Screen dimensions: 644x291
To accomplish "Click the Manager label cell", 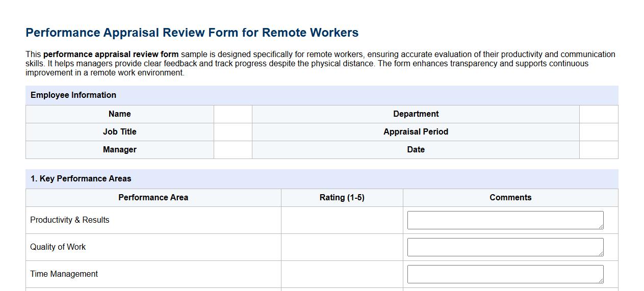I will click(120, 150).
